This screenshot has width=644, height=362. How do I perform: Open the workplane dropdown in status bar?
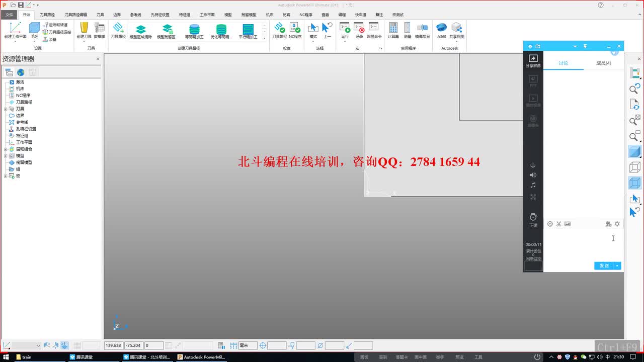(x=38, y=345)
